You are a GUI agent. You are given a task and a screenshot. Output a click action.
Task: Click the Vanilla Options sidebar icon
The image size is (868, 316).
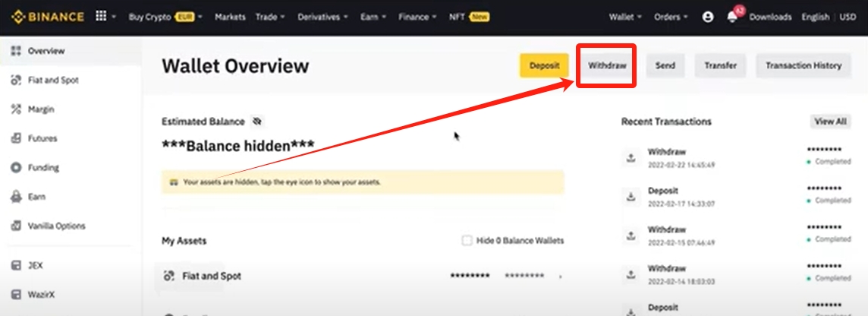[x=16, y=226]
